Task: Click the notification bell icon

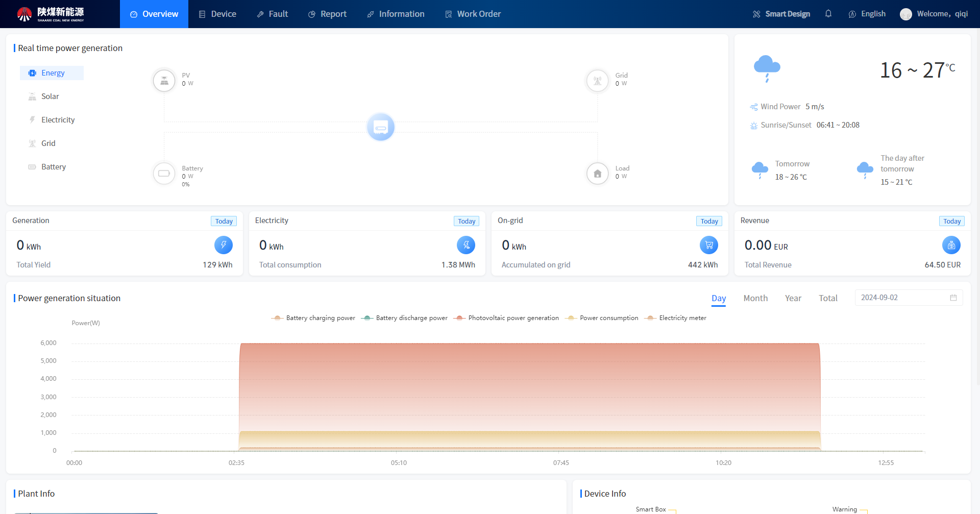Action: [x=828, y=14]
